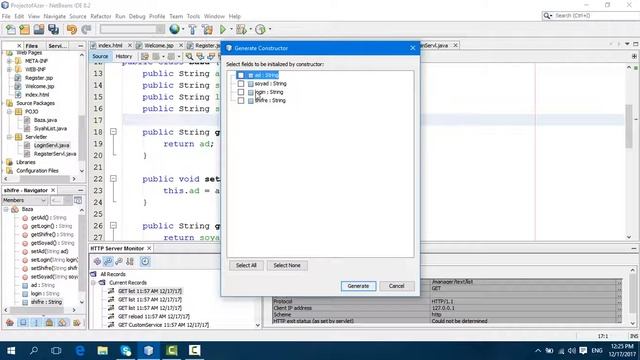Open the Navigate menu
This screenshot has height=360, width=640.
coord(55,16)
